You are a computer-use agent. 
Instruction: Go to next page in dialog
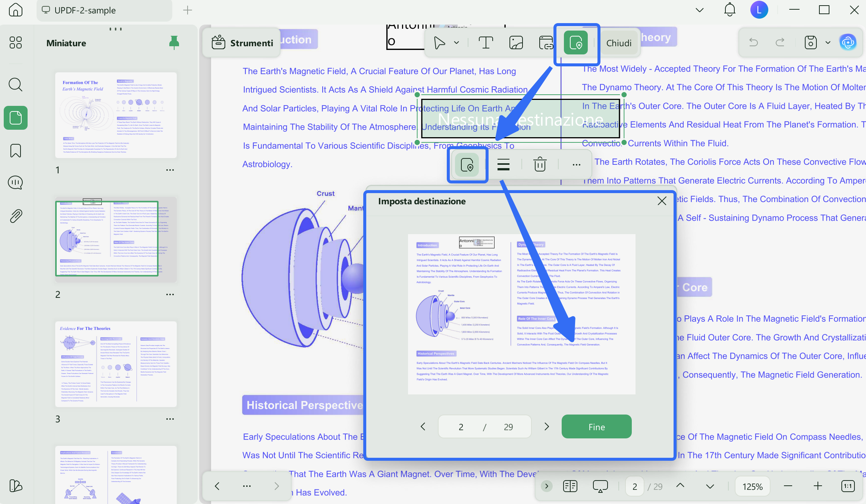click(547, 426)
